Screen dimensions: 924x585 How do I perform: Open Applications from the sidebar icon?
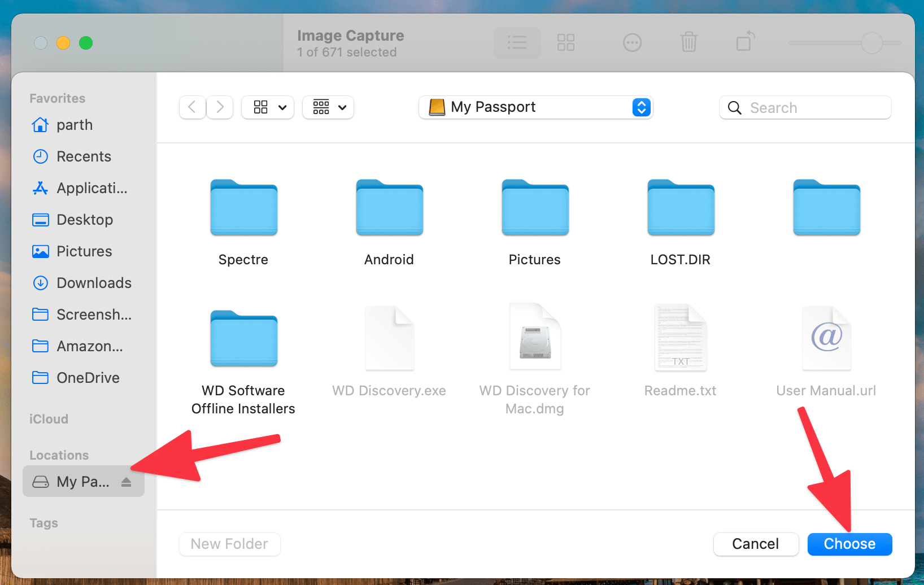tap(40, 188)
